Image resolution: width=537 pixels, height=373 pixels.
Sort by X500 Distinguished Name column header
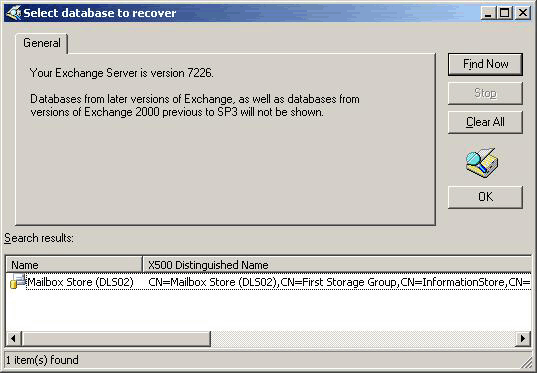(x=337, y=265)
